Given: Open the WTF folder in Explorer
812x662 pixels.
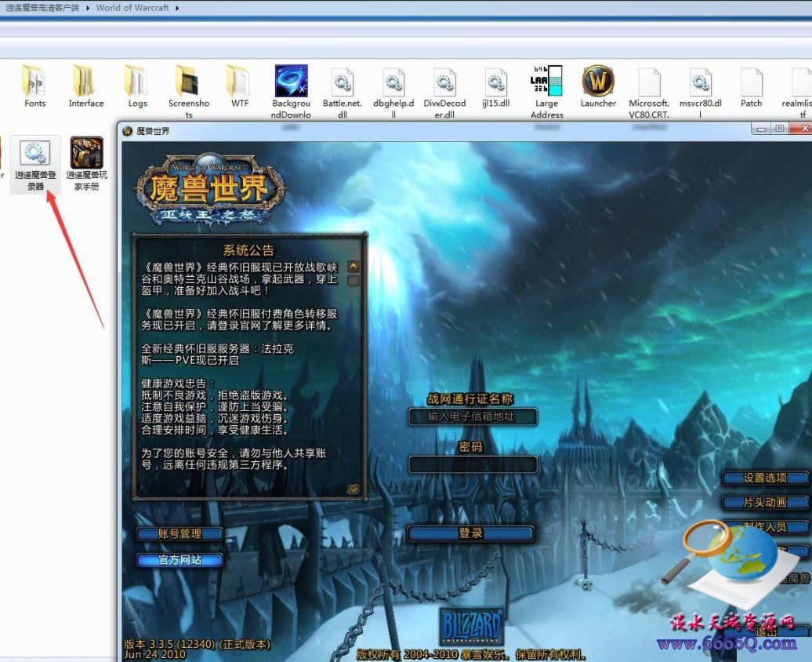Looking at the screenshot, I should click(240, 86).
